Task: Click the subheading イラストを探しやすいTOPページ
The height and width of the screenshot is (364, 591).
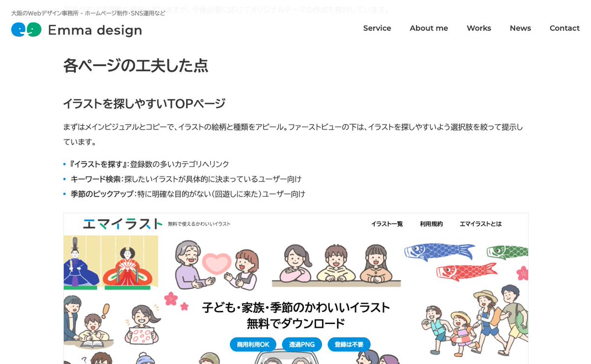Action: 144,103
